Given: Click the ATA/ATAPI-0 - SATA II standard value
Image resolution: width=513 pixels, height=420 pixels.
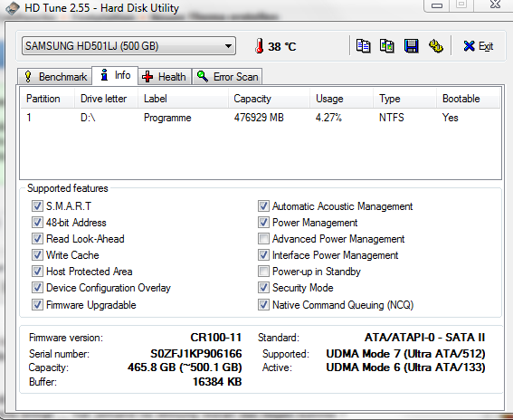Looking at the screenshot, I should pos(424,338).
